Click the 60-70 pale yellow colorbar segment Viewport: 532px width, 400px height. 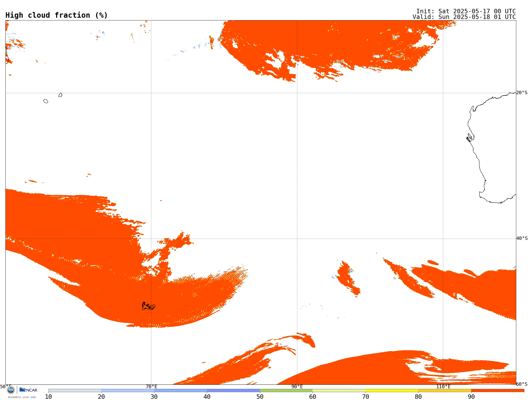click(x=339, y=391)
